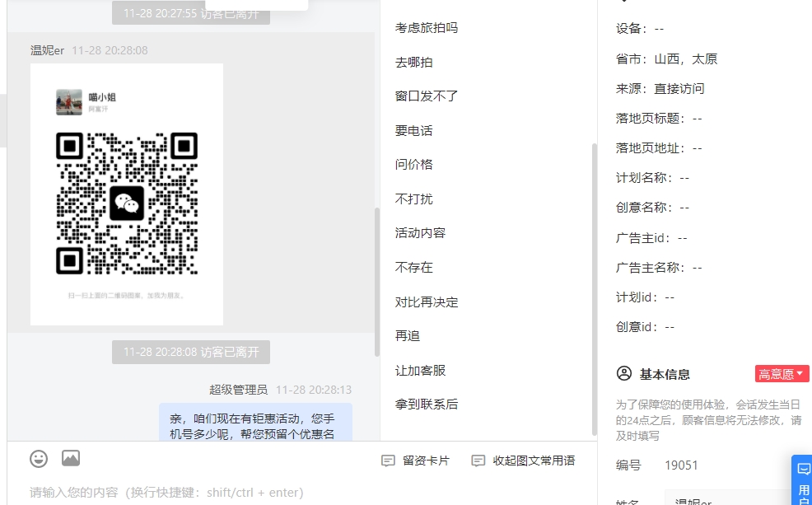The height and width of the screenshot is (505, 812).
Task: Click the 留资卡片 card icon
Action: click(x=388, y=461)
